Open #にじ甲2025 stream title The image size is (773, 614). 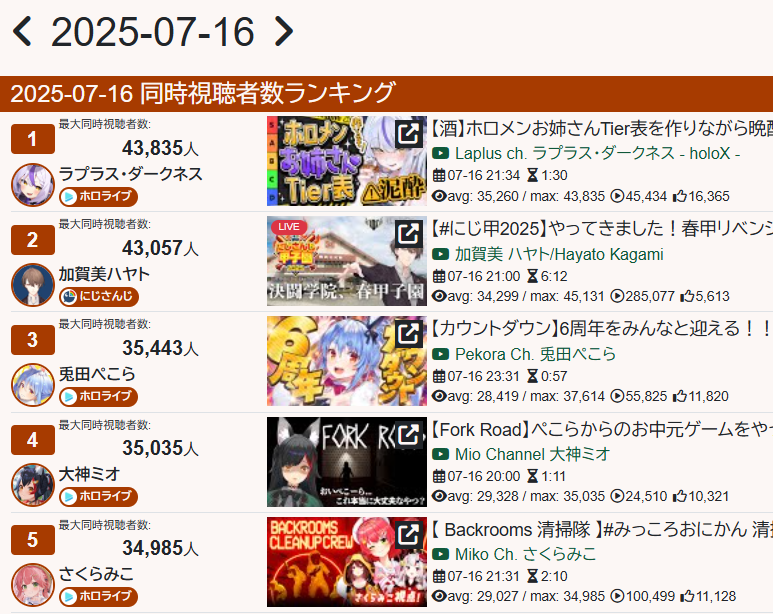click(602, 228)
